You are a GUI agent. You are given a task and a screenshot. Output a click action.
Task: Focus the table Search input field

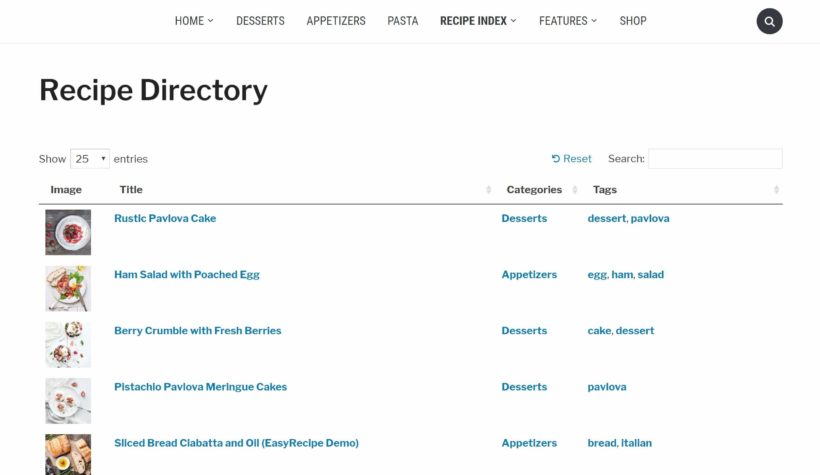click(715, 159)
